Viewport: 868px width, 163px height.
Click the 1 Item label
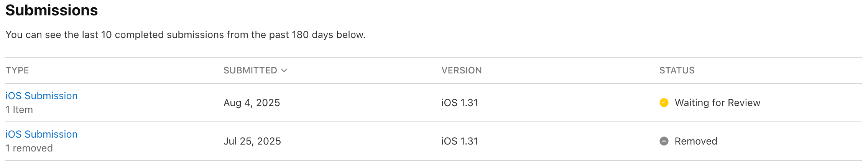click(19, 110)
